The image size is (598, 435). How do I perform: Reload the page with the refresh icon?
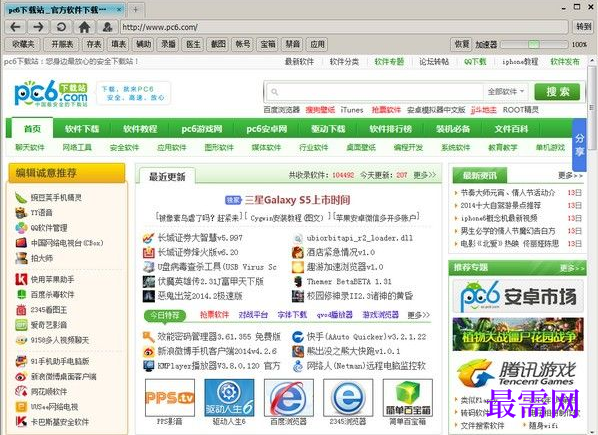point(61,27)
